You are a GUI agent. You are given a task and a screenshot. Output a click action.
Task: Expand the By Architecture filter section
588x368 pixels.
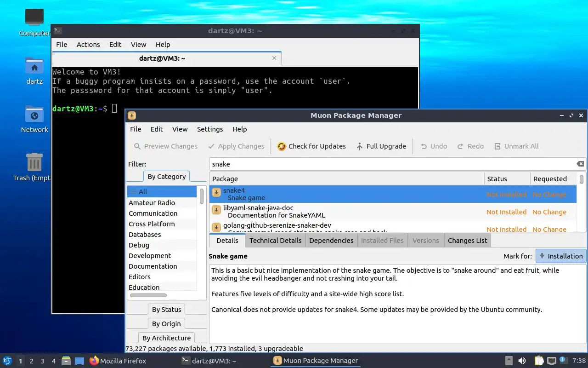[166, 338]
